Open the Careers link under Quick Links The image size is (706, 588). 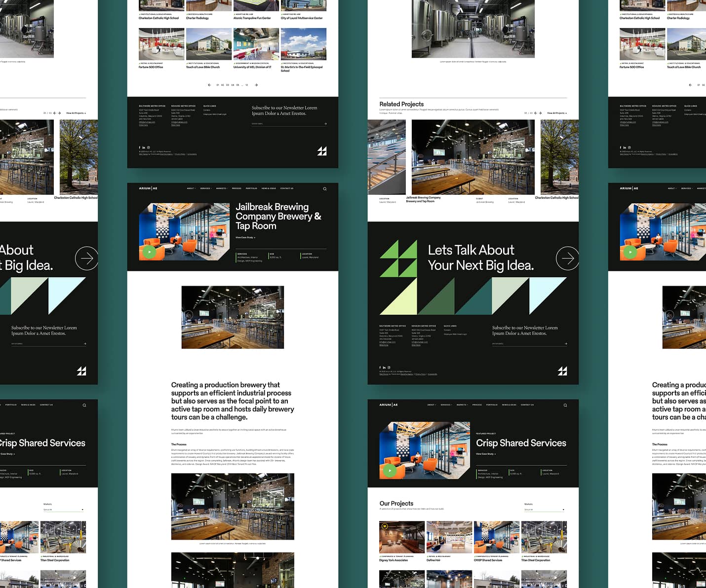click(x=447, y=330)
